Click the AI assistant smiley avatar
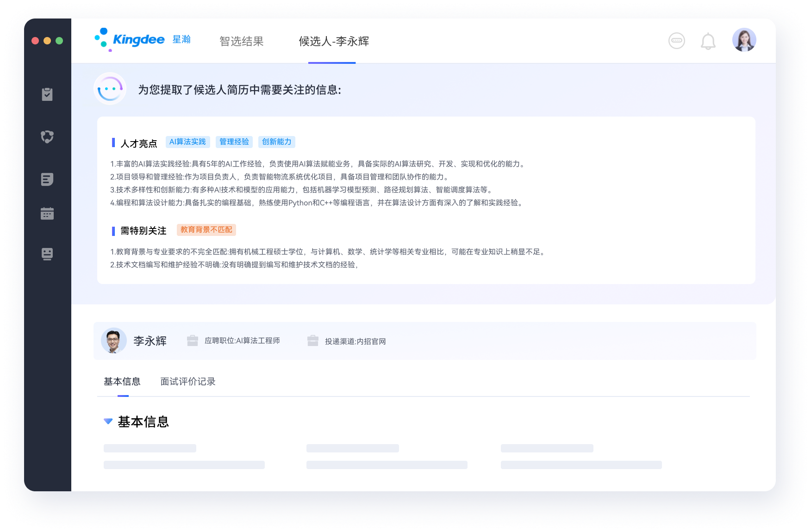Viewport: 811px width, 532px height. [x=110, y=88]
